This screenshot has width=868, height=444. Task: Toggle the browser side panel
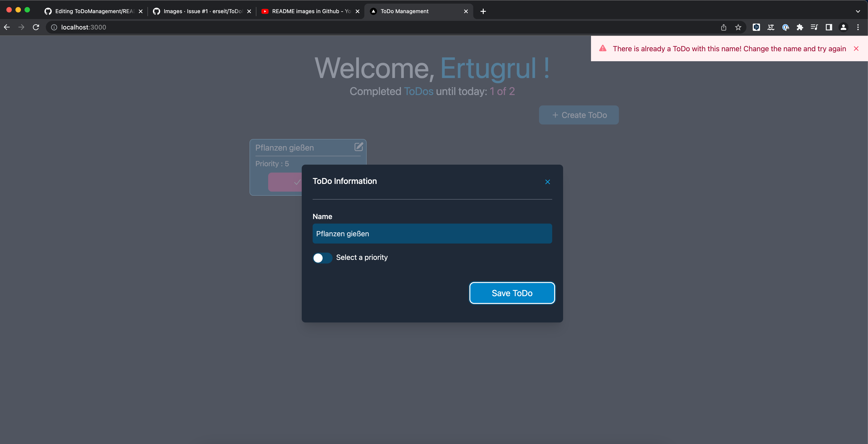[x=829, y=27]
